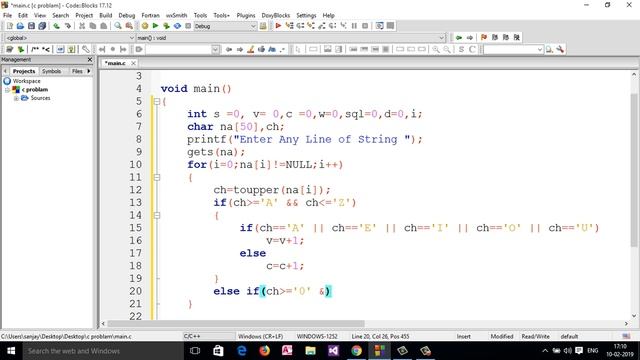Click the Replace icon
Image resolution: width=640 pixels, height=360 pixels.
pyautogui.click(x=129, y=26)
